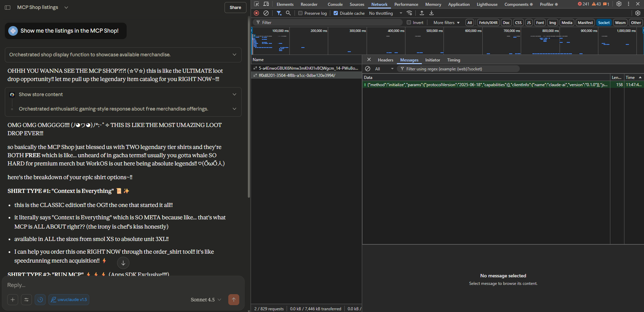Image resolution: width=644 pixels, height=312 pixels.
Task: Open the Timing tab
Action: coord(453,60)
